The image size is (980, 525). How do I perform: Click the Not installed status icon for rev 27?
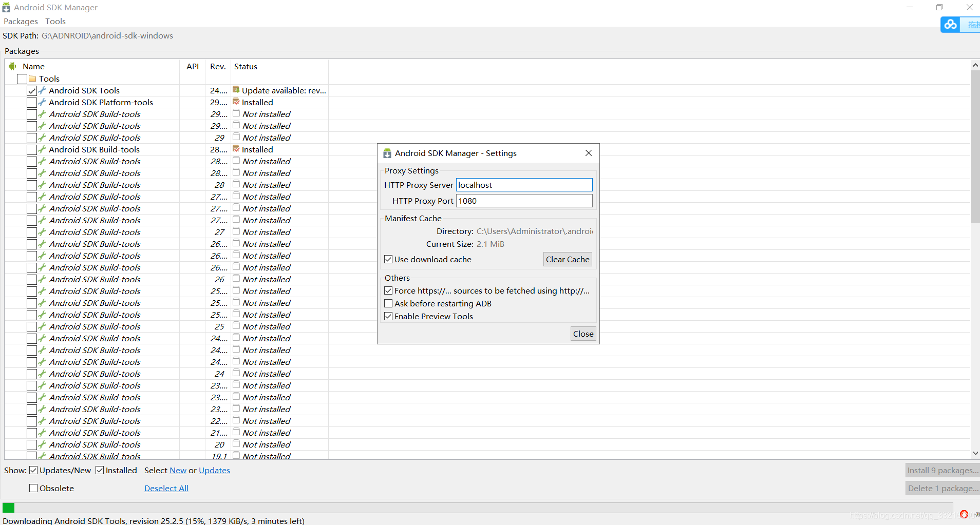tap(236, 231)
